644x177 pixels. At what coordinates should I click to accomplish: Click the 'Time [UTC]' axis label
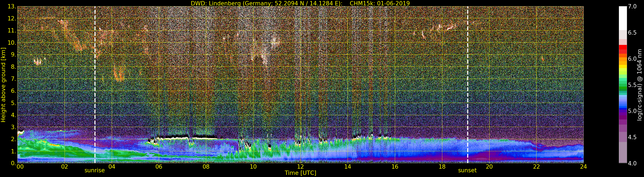click(300, 173)
